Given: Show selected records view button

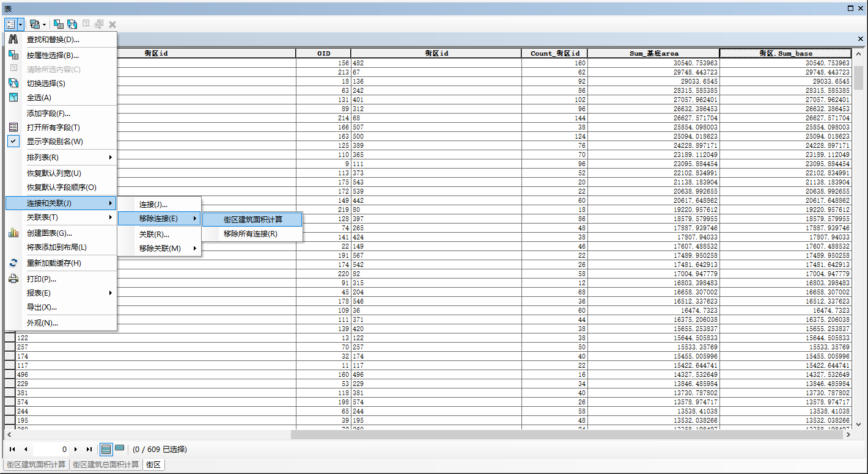Looking at the screenshot, I should (x=120, y=449).
